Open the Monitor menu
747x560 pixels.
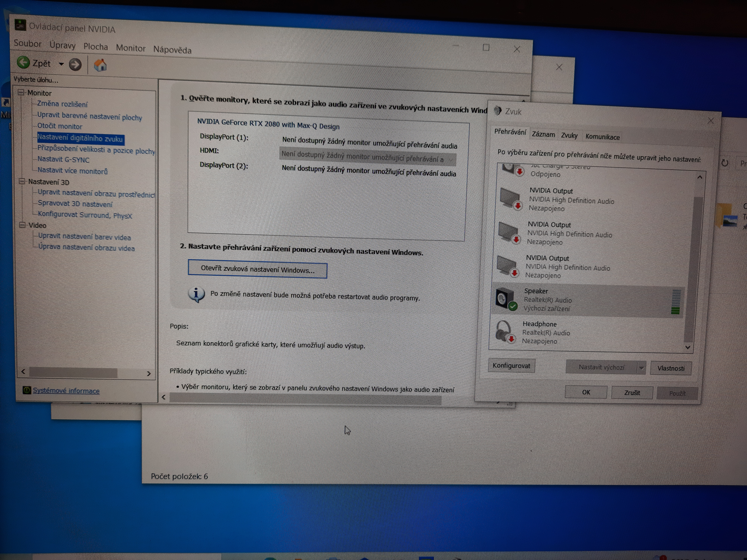point(131,48)
